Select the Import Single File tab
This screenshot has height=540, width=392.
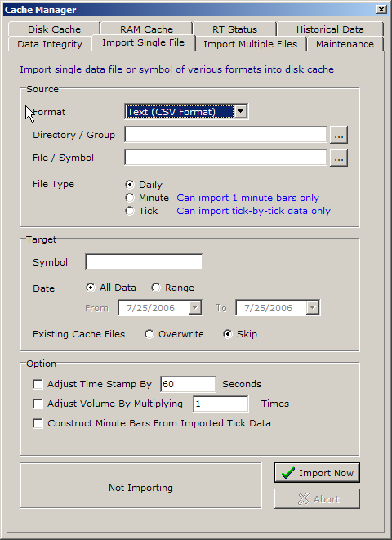click(x=143, y=42)
